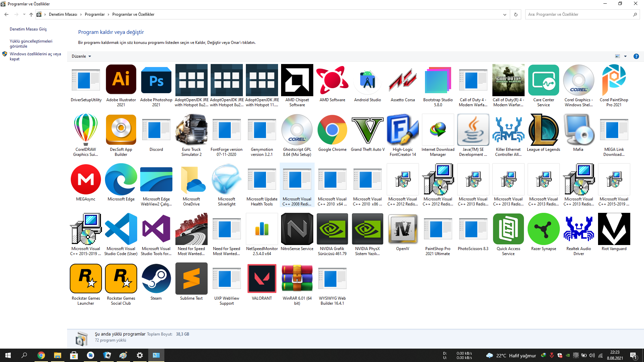
Task: Open Denetim Masası Giriş link
Action: [x=28, y=29]
